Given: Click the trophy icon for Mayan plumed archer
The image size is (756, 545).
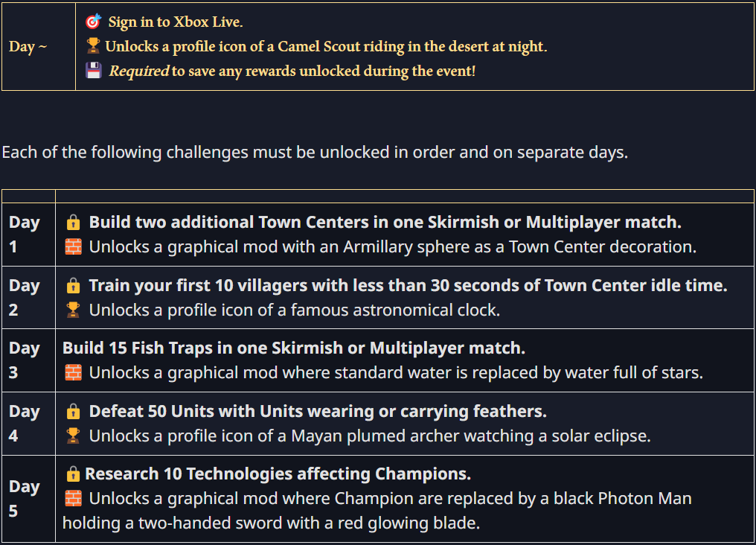Looking at the screenshot, I should pyautogui.click(x=73, y=436).
